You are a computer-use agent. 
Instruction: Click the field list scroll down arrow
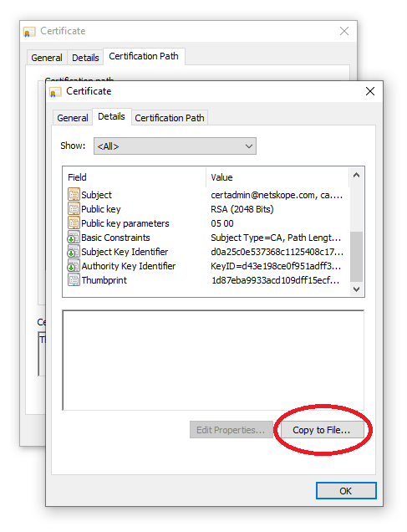click(357, 289)
